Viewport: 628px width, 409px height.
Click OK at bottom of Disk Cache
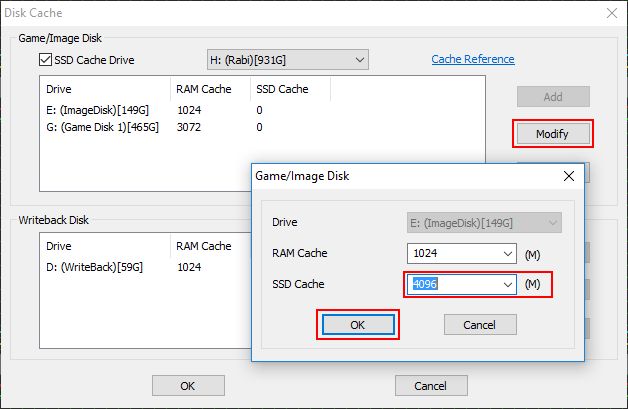point(188,386)
